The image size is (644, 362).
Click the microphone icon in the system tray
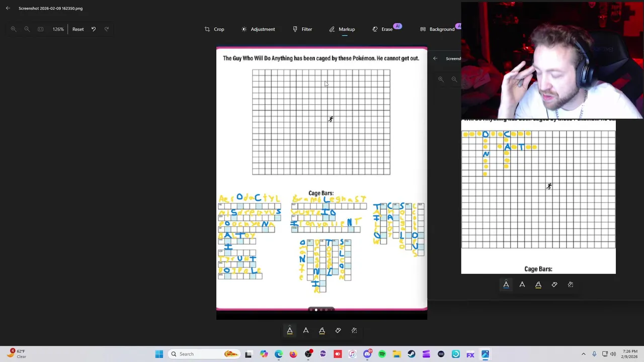pyautogui.click(x=594, y=354)
